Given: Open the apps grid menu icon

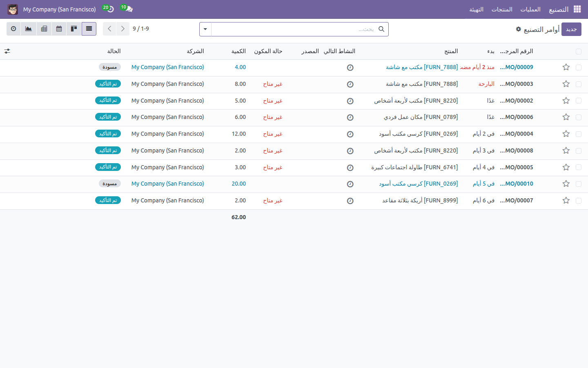Looking at the screenshot, I should click(577, 9).
